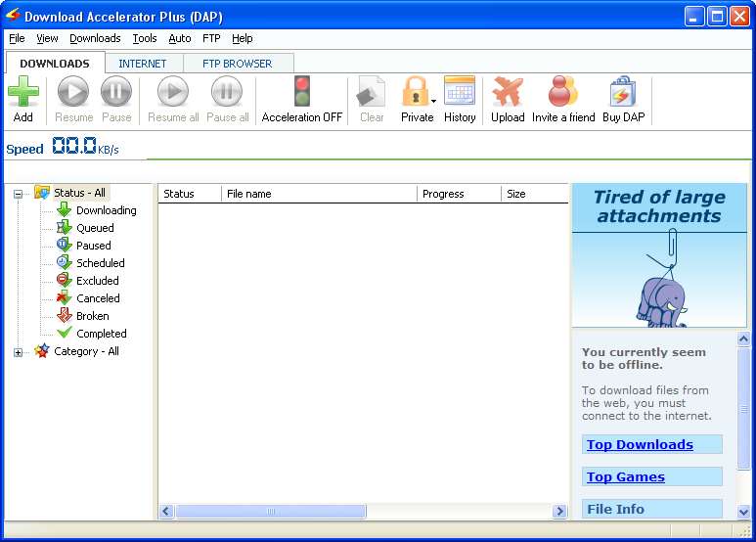The height and width of the screenshot is (542, 756).
Task: Open the File menu
Action: pos(17,38)
